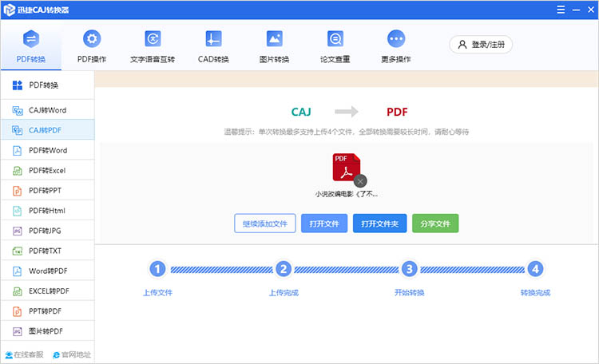The width and height of the screenshot is (599, 364).
Task: Open the 图片转换 picture icon
Action: point(274,38)
